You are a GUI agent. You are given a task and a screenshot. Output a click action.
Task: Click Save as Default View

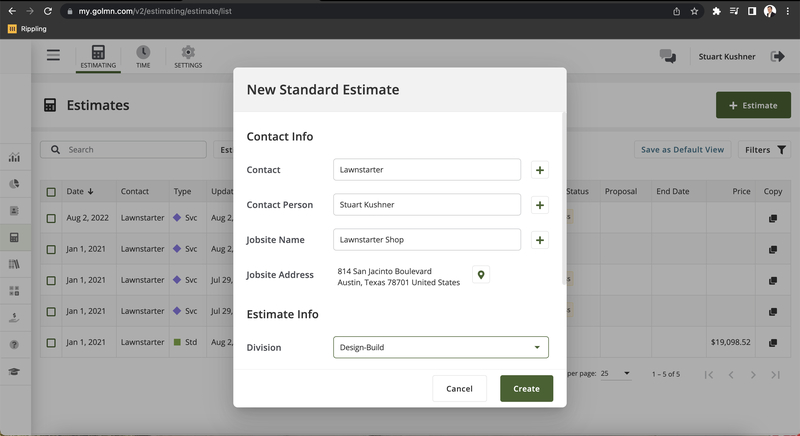[682, 149]
